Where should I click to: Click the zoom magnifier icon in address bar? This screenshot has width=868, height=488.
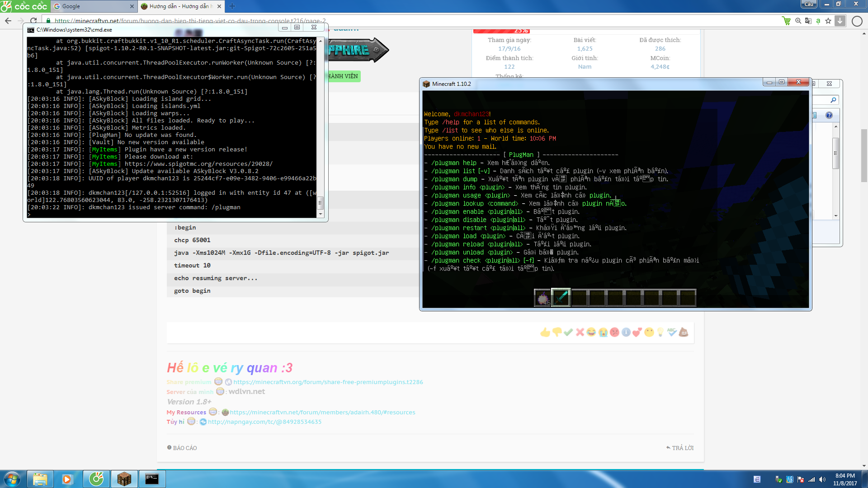798,21
